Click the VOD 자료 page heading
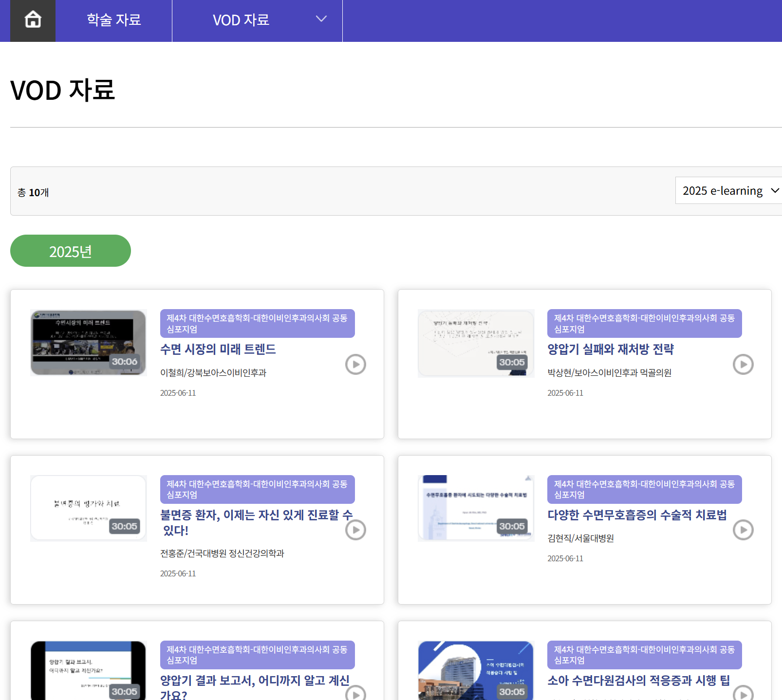The width and height of the screenshot is (782, 700). [63, 90]
